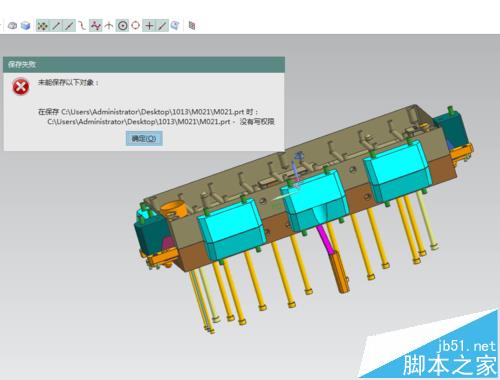Click the 没有写权限 error text

point(257,122)
